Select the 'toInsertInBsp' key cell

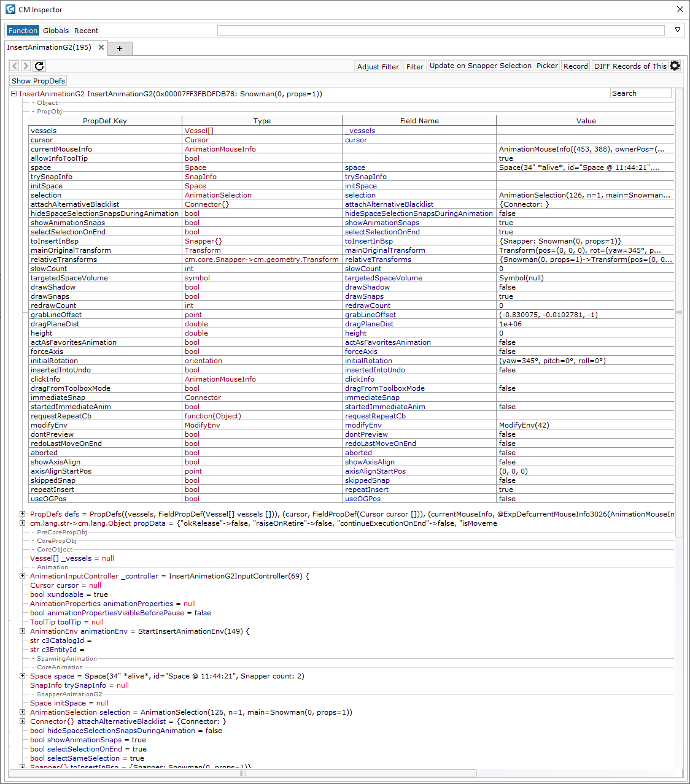click(105, 241)
